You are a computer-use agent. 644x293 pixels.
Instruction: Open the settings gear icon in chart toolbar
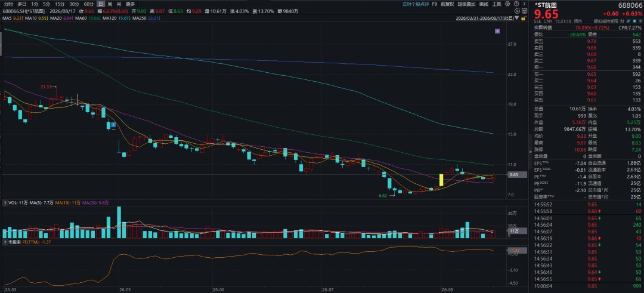coord(507,4)
